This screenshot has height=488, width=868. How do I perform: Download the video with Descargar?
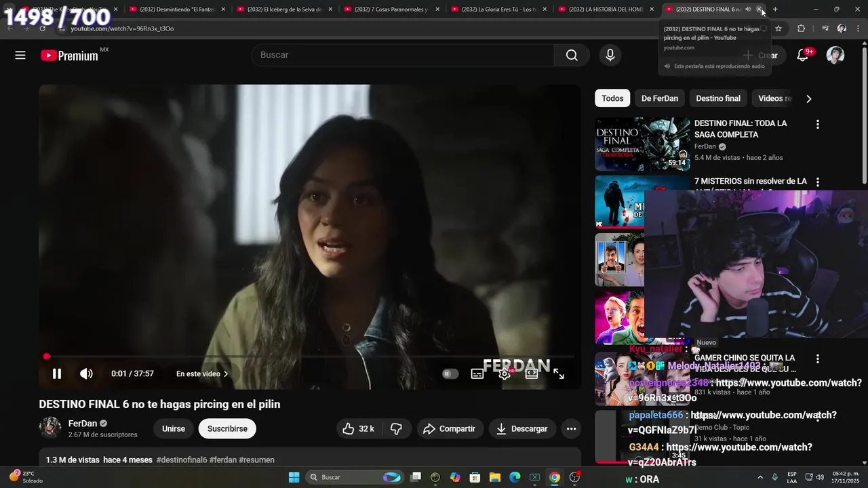(x=522, y=428)
